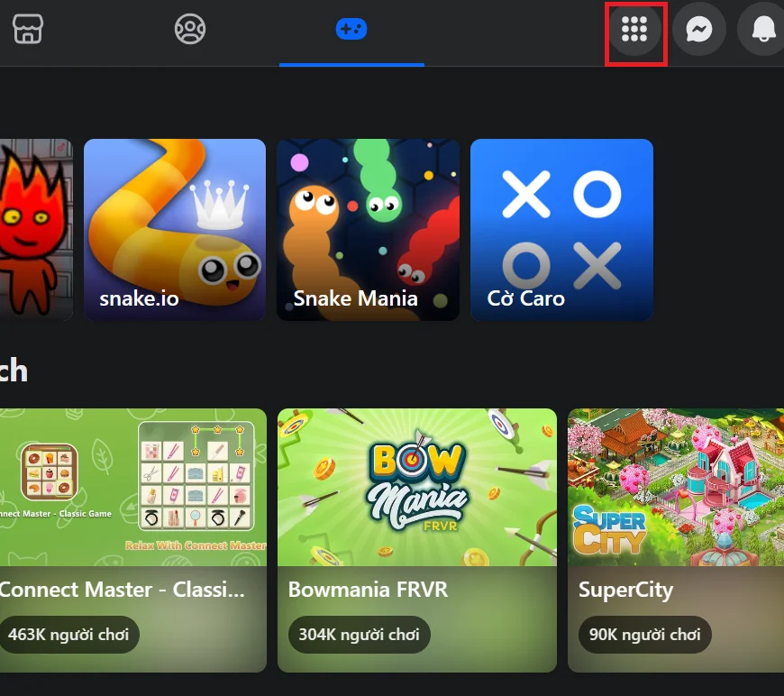
Task: Click the 90K người chơi badge
Action: click(x=644, y=634)
